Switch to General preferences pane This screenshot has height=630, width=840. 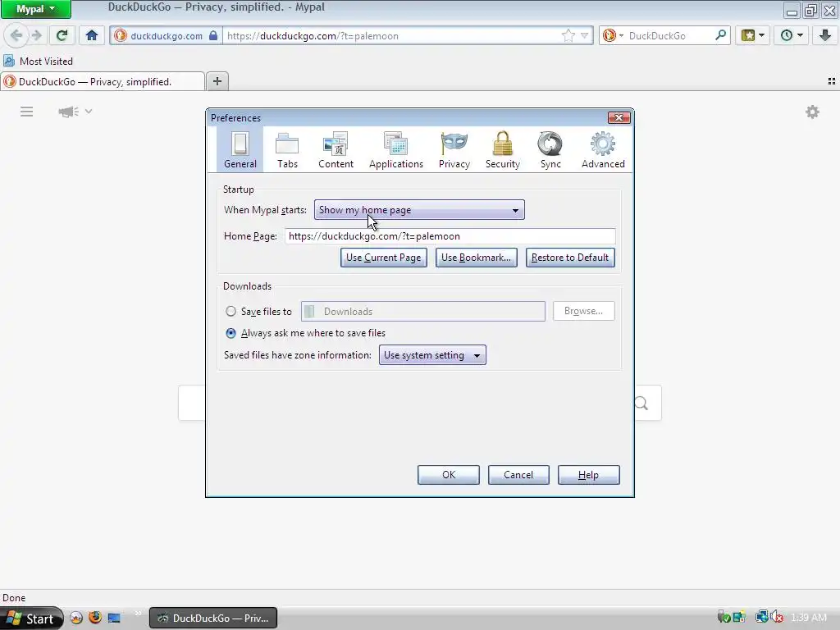click(240, 149)
